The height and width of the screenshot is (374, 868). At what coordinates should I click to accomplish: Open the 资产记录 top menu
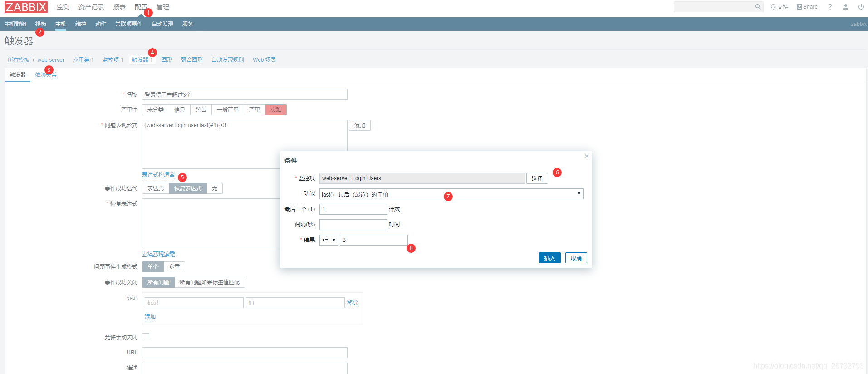click(x=91, y=7)
